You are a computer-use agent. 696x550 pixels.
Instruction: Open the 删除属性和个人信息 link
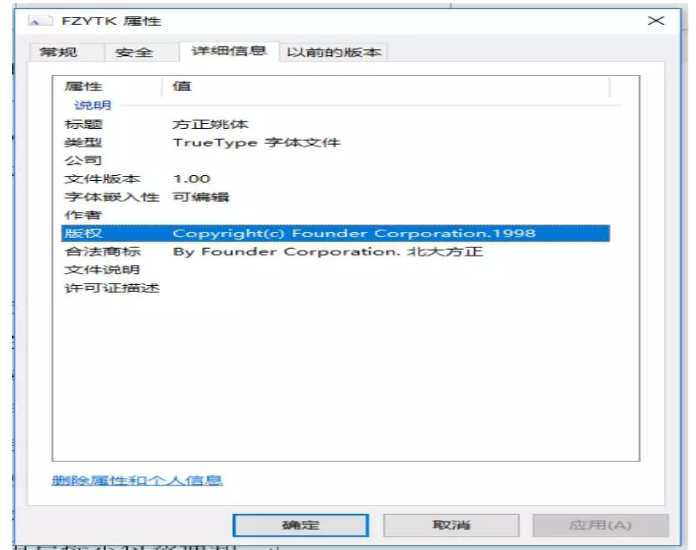coord(137,481)
